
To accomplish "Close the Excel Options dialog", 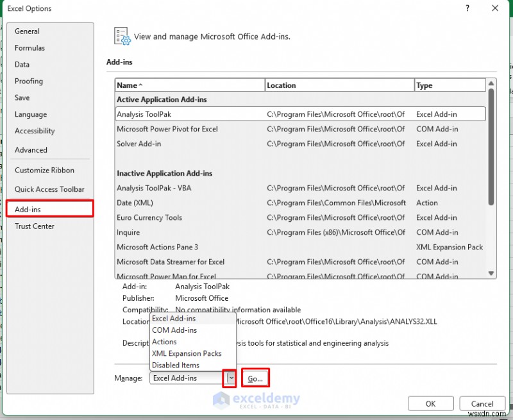I will pyautogui.click(x=495, y=8).
